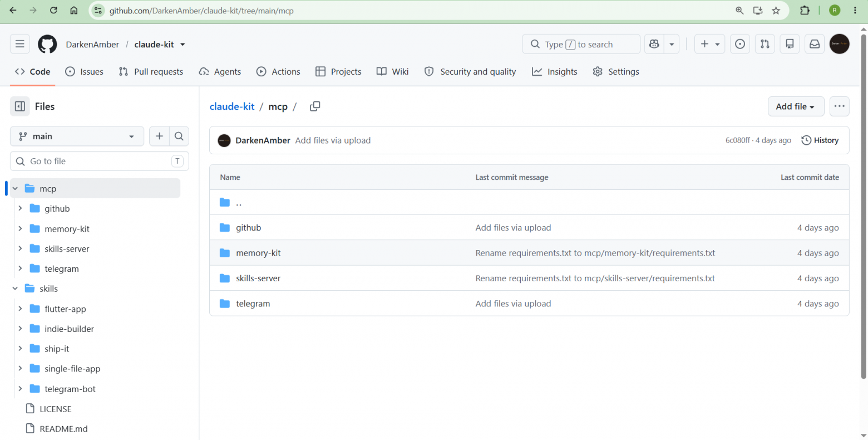Image resolution: width=868 pixels, height=440 pixels.
Task: Open the Add file dropdown
Action: coord(796,106)
